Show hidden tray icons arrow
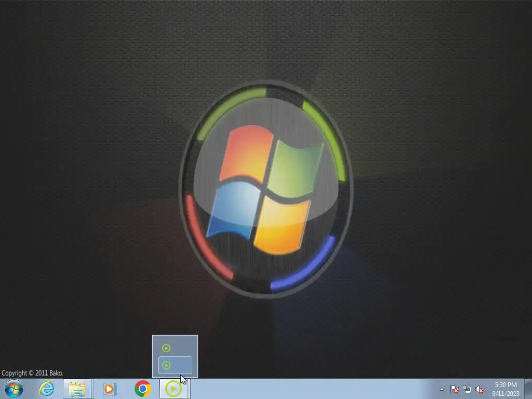The width and height of the screenshot is (532, 399). pyautogui.click(x=442, y=389)
